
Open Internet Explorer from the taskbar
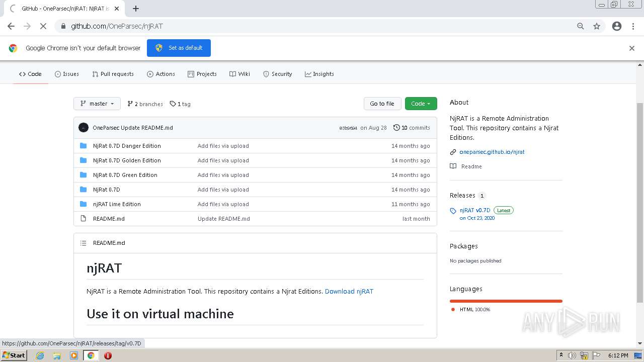40,355
